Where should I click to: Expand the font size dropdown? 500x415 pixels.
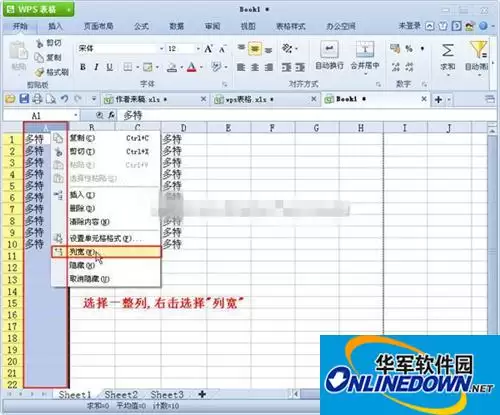tap(198, 49)
